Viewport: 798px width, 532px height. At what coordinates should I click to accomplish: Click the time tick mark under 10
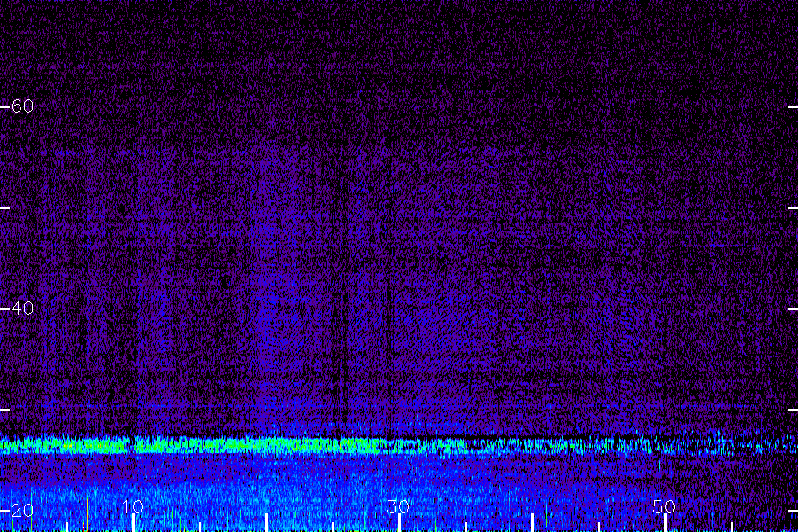133,523
